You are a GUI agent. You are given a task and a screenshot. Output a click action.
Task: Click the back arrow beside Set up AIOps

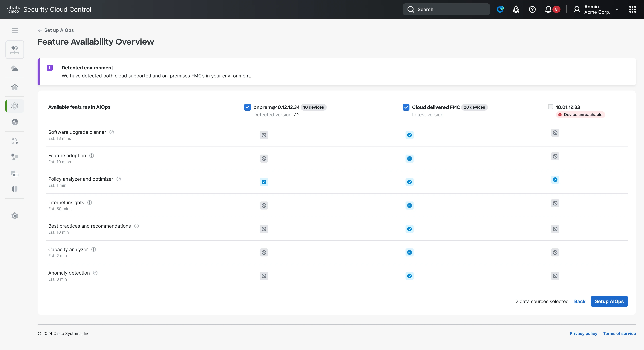tap(40, 30)
